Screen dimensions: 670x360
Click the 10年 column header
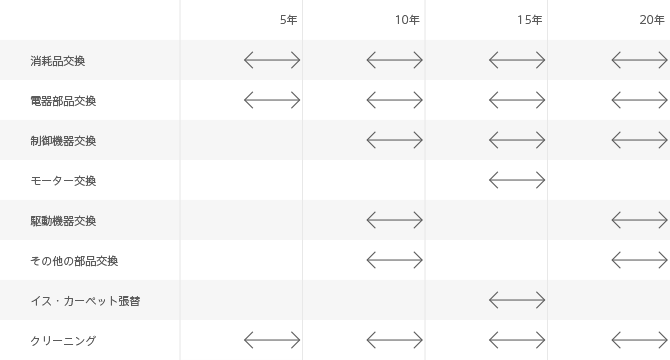407,20
